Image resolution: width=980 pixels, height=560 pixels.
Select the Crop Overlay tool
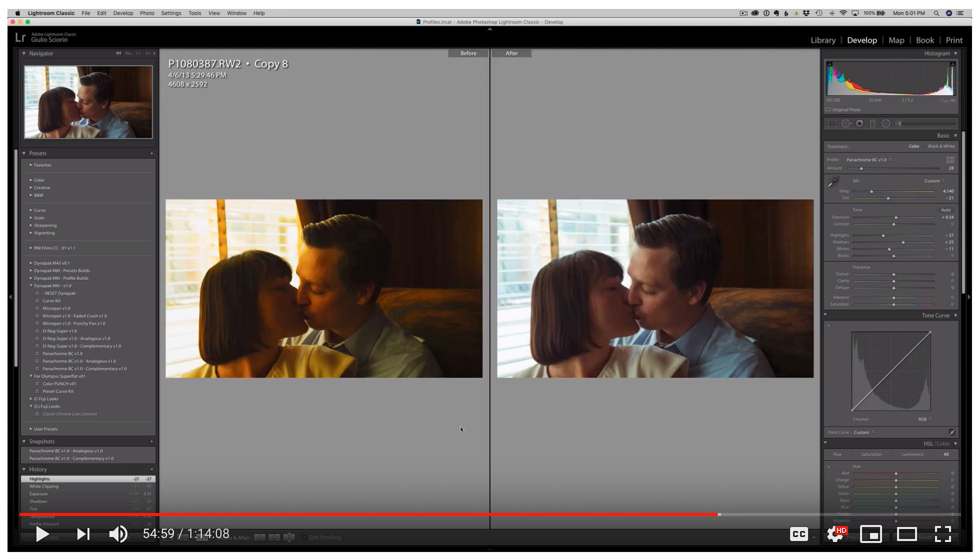click(x=832, y=123)
